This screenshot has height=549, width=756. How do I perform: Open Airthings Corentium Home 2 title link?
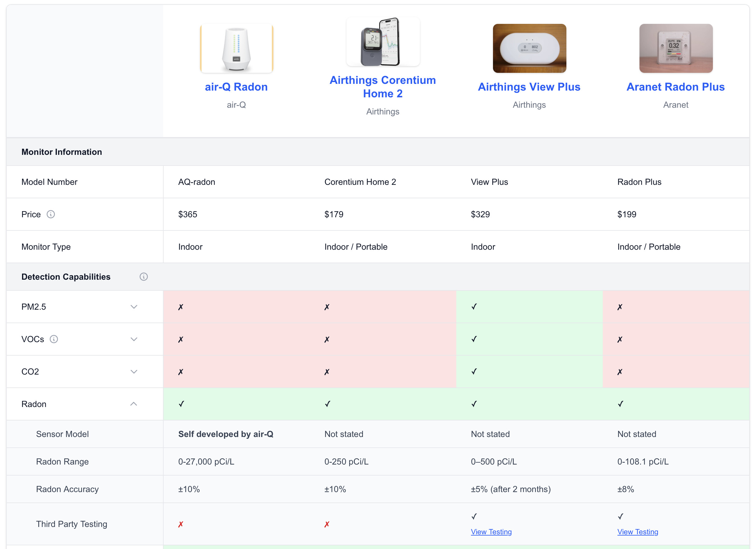383,87
